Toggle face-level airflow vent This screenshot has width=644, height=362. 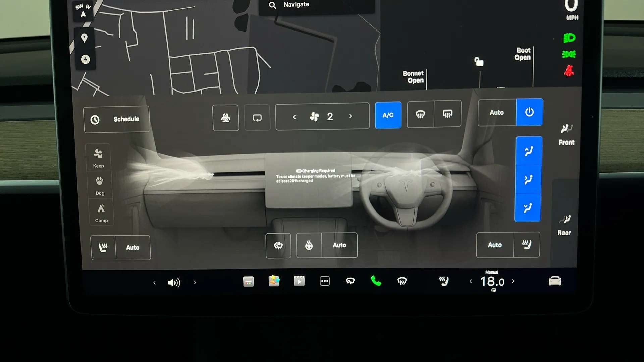(x=528, y=179)
